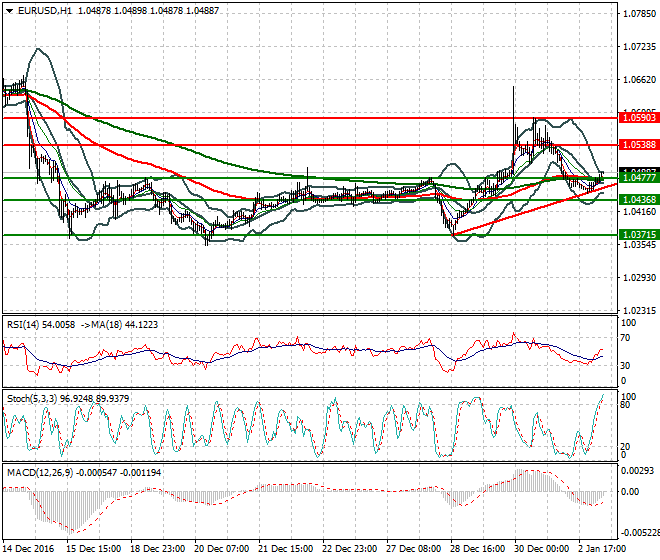Click the 14 Dec 2016 date label
The width and height of the screenshot is (660, 560).
click(28, 549)
